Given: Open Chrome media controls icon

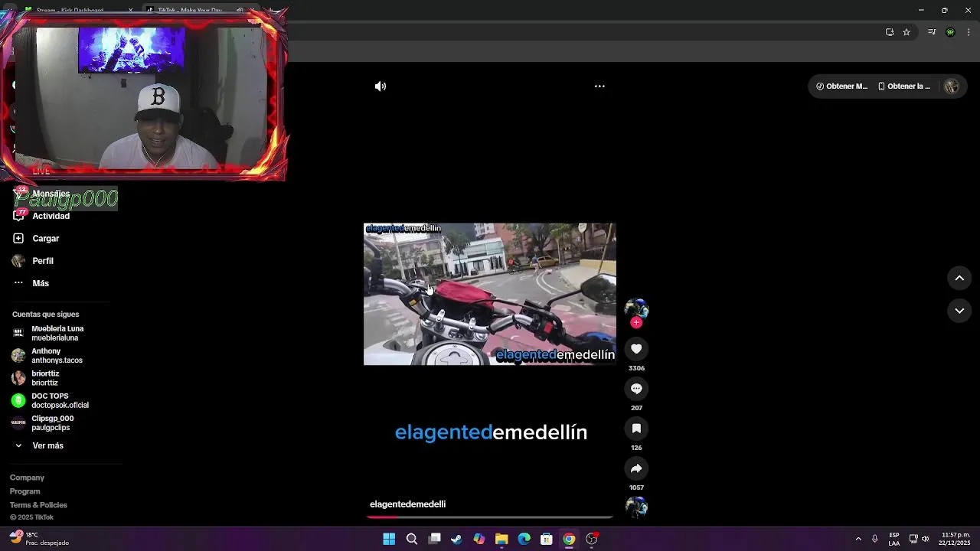Looking at the screenshot, I should (932, 32).
